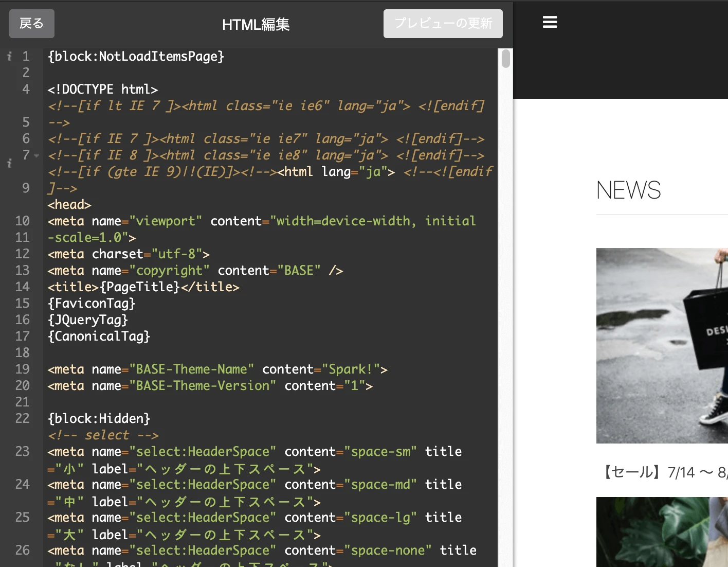
Task: Click line number 1 in the gutter
Action: 26,57
